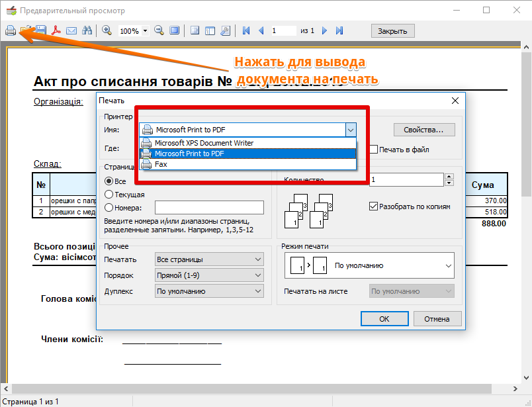Go to the previous page
The width and height of the screenshot is (532, 407).
[x=261, y=30]
